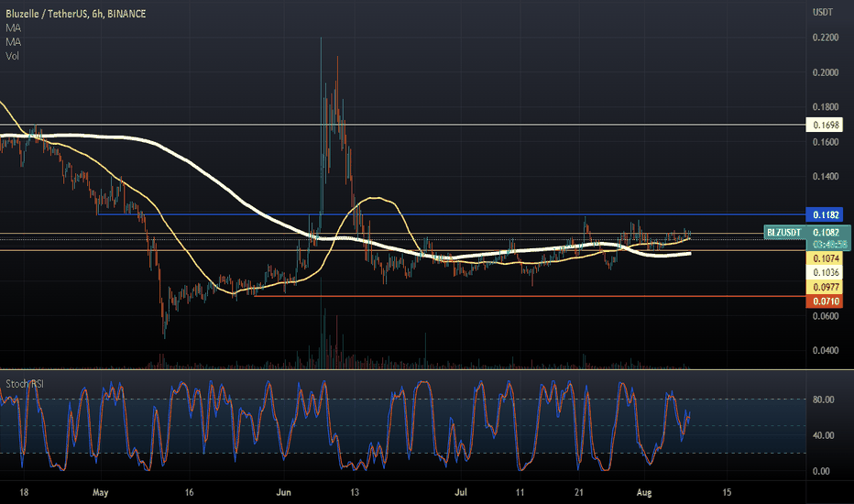Click the 80.00 Stoch RSI axis label
Screen dimensions: 854x504
pyautogui.click(x=823, y=400)
